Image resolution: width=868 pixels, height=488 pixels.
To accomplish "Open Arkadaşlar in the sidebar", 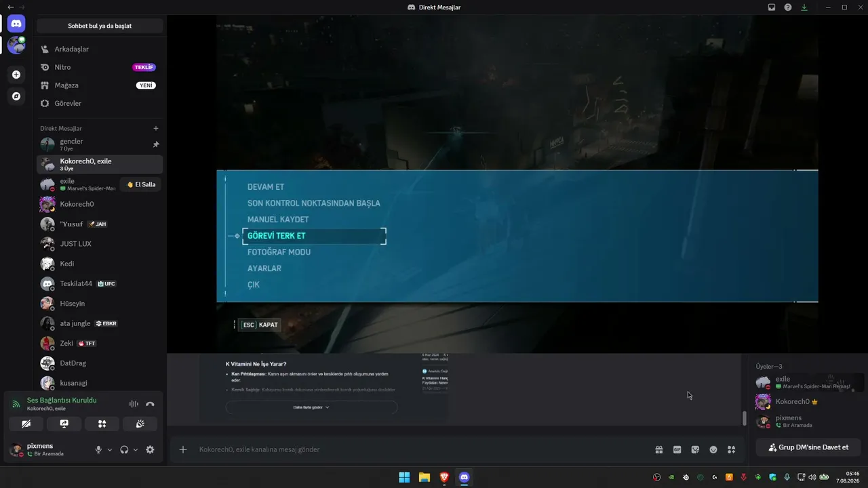I will 100,49.
